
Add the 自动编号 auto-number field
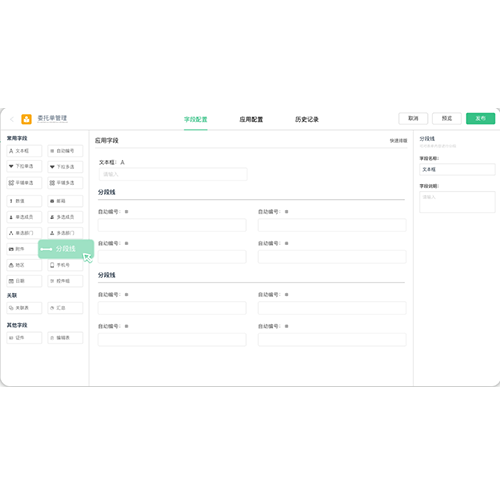(65, 151)
